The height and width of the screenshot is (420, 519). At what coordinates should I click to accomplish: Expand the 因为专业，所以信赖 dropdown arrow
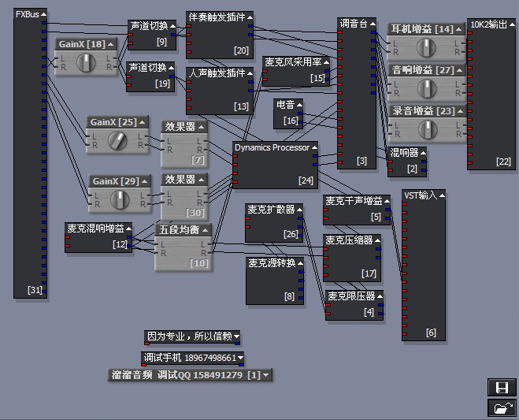point(236,337)
